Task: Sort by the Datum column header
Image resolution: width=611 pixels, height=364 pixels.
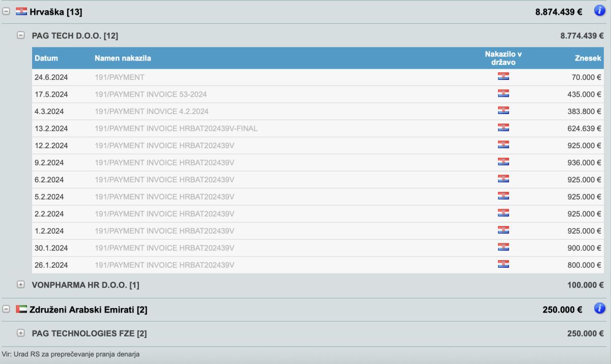Action: pos(46,58)
